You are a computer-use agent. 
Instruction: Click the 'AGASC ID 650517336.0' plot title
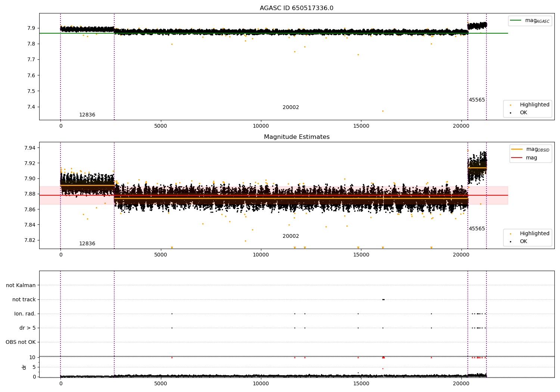pos(296,8)
